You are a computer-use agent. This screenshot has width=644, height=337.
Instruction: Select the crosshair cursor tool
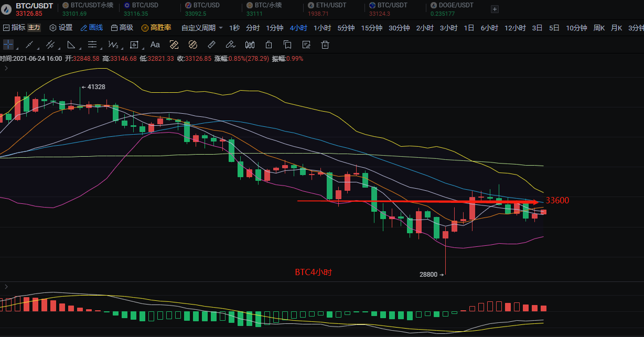pyautogui.click(x=9, y=45)
